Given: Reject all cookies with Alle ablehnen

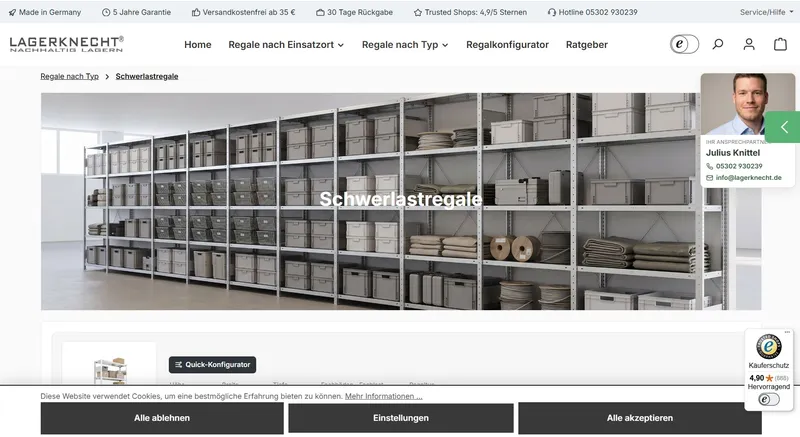Looking at the screenshot, I should 162,418.
